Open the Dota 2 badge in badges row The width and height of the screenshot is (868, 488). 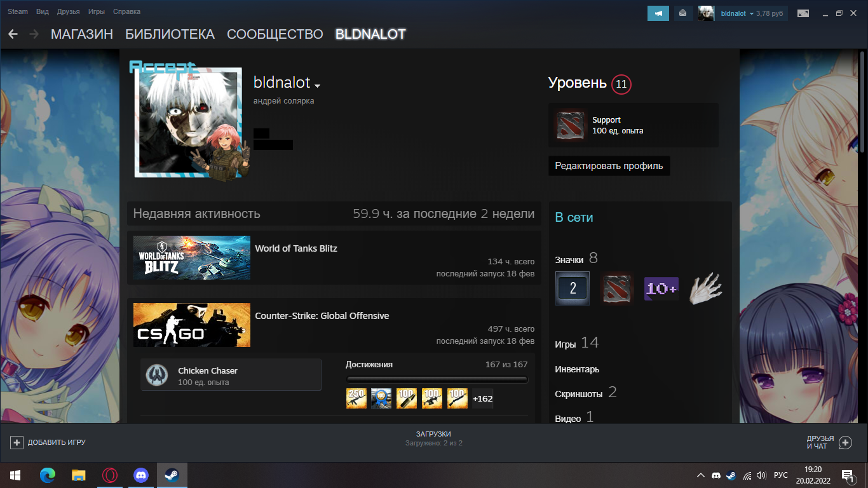pyautogui.click(x=617, y=288)
